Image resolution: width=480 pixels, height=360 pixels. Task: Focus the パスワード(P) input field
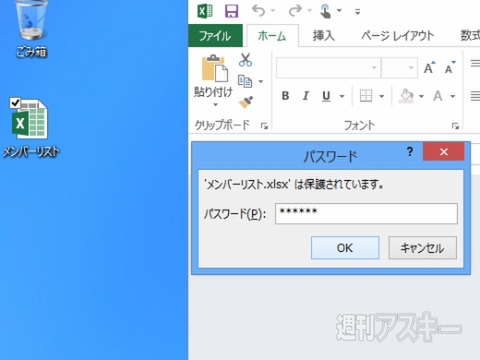coord(366,214)
